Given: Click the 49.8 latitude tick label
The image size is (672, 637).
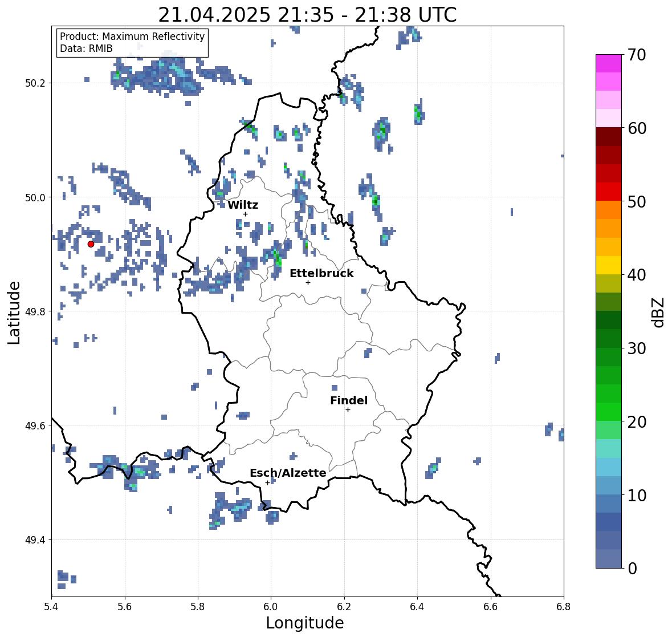Looking at the screenshot, I should (35, 311).
